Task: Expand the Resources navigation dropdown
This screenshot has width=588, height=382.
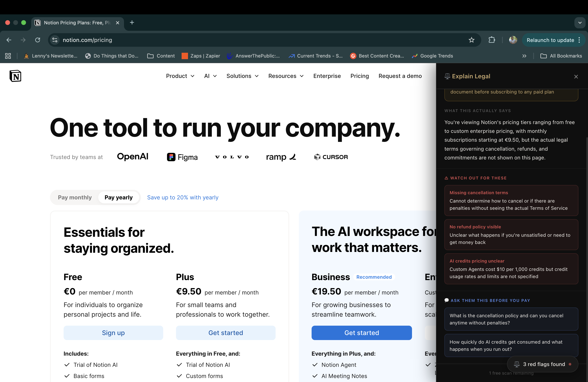Action: pyautogui.click(x=286, y=76)
